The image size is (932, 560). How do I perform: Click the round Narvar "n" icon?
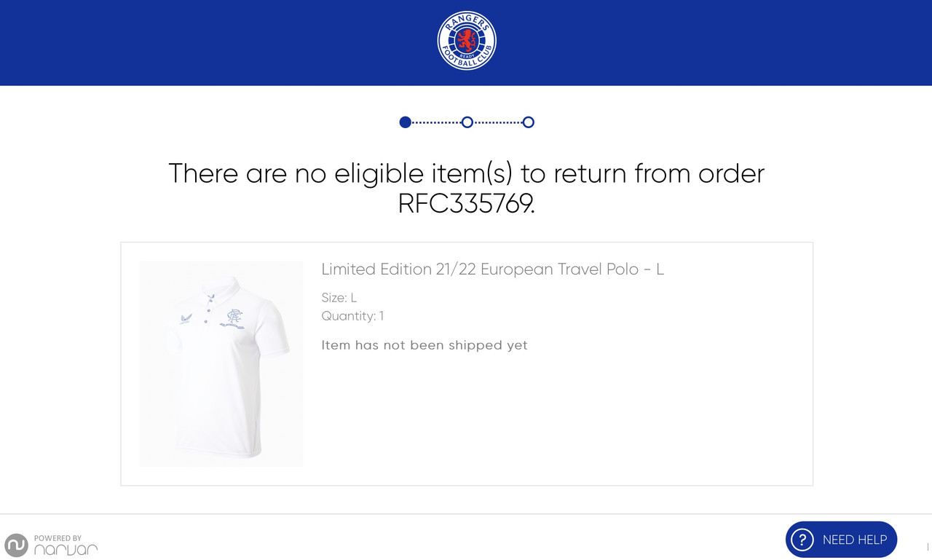tap(16, 545)
